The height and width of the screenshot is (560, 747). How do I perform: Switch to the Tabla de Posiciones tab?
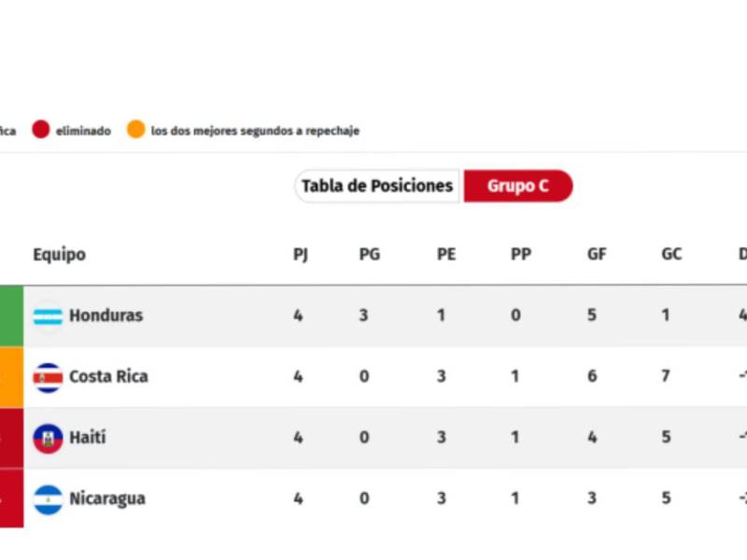[x=375, y=186]
